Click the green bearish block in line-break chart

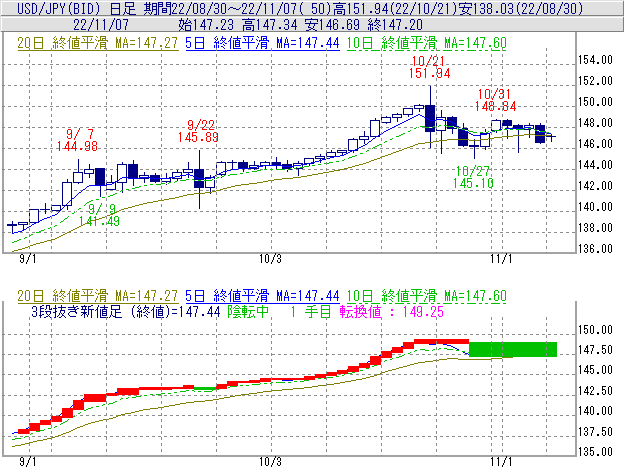[513, 349]
